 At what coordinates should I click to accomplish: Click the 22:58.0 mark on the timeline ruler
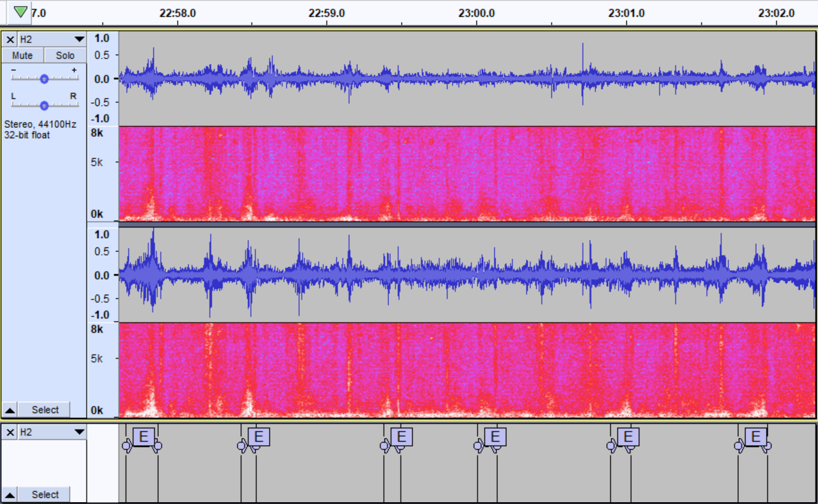click(x=177, y=12)
